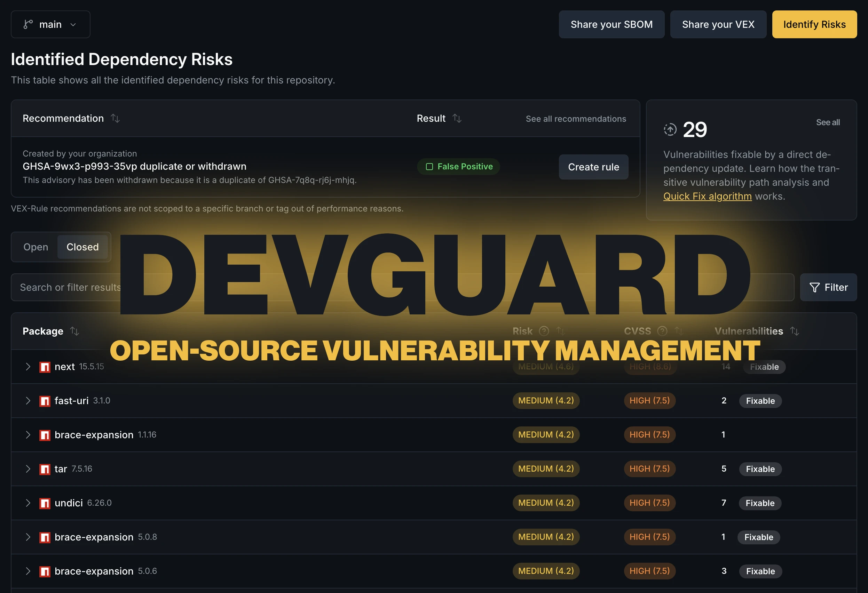Click the Fixable badge in fast-uri row
Screen dimensions: 868x593
click(760, 401)
